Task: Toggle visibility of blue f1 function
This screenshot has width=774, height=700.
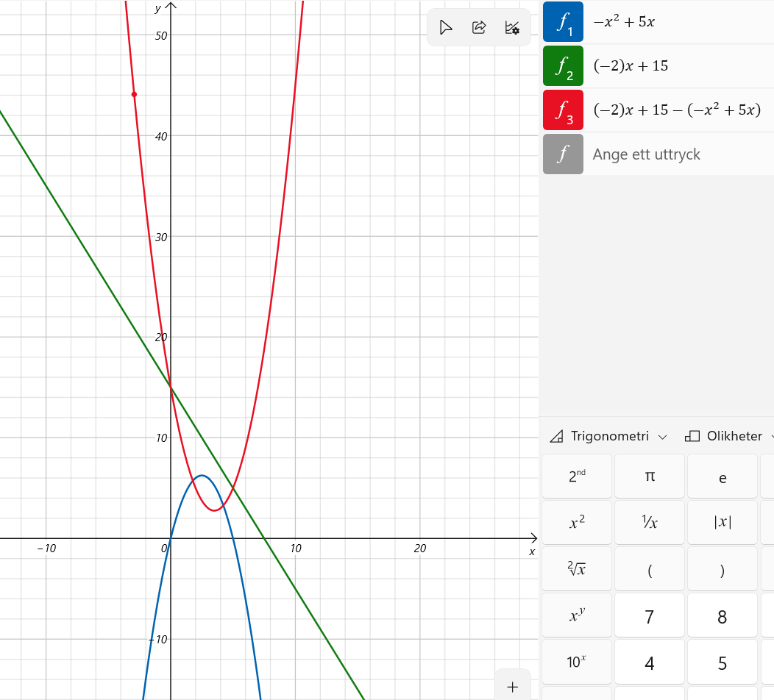Action: (563, 22)
